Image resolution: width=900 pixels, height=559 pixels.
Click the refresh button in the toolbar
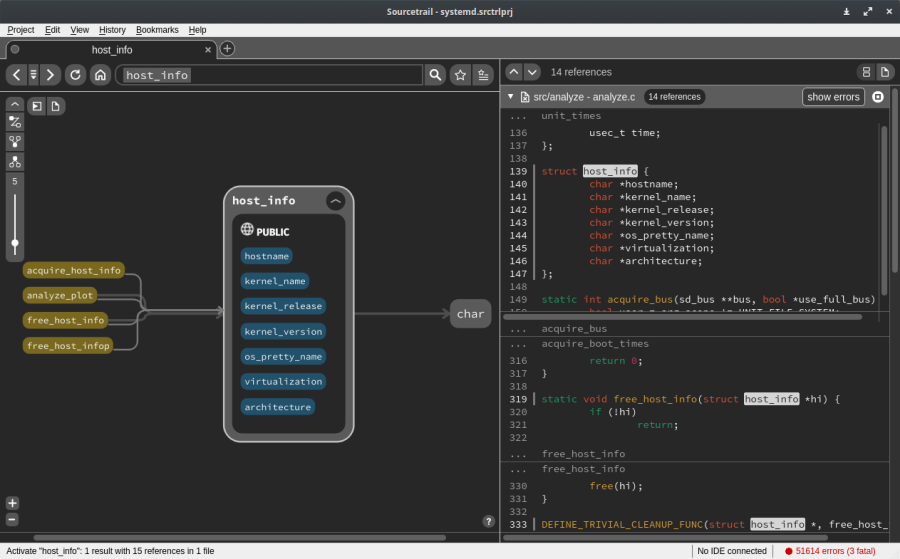click(x=75, y=75)
